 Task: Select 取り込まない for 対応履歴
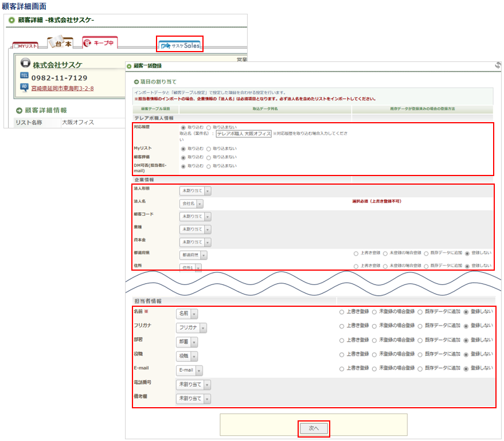click(209, 128)
